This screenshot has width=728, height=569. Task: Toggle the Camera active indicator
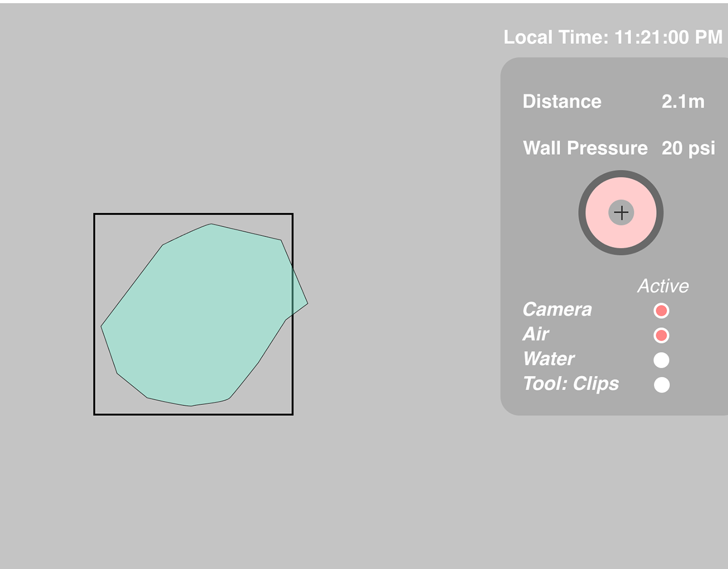[x=661, y=310]
